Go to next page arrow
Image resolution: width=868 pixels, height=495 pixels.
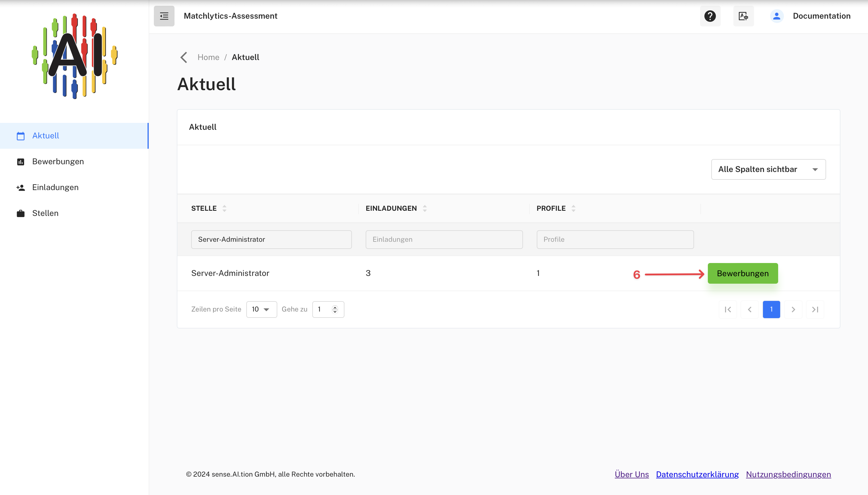[x=793, y=310]
